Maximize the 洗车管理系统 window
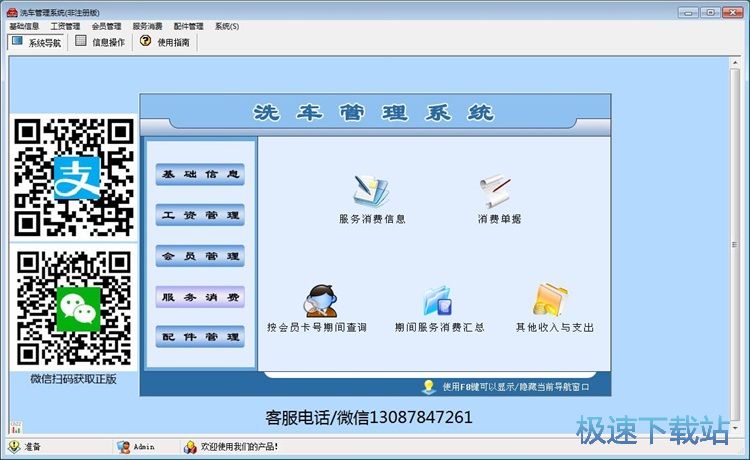Screen dimensions: 750x460 (x=711, y=12)
